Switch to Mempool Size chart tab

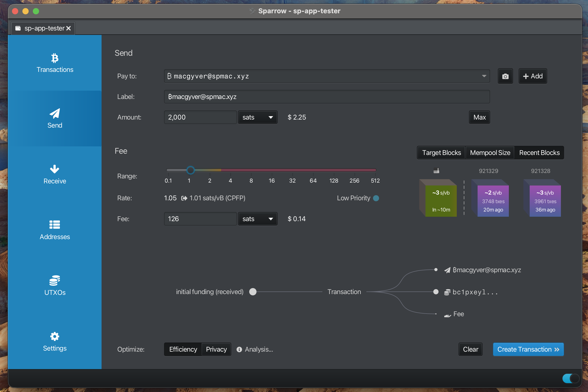[490, 153]
